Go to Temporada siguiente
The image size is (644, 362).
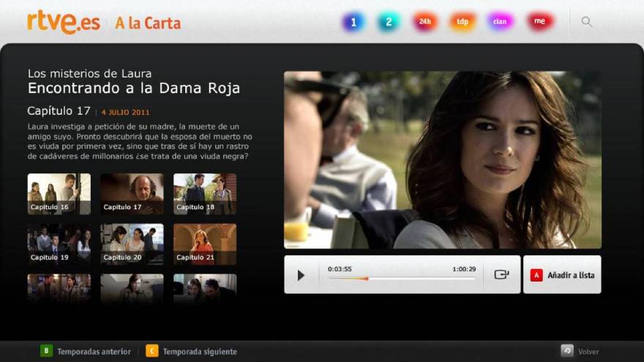pos(191,352)
